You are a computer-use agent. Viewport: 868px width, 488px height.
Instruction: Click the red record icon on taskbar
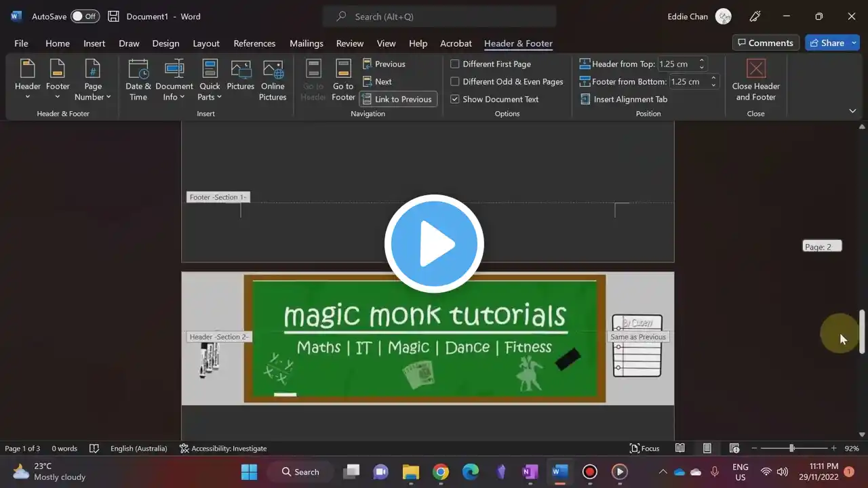(590, 472)
